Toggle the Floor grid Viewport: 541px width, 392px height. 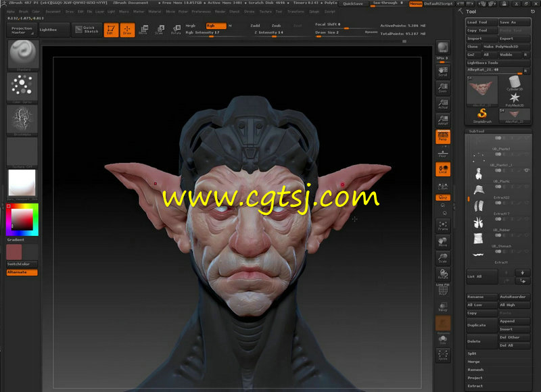coord(443,153)
